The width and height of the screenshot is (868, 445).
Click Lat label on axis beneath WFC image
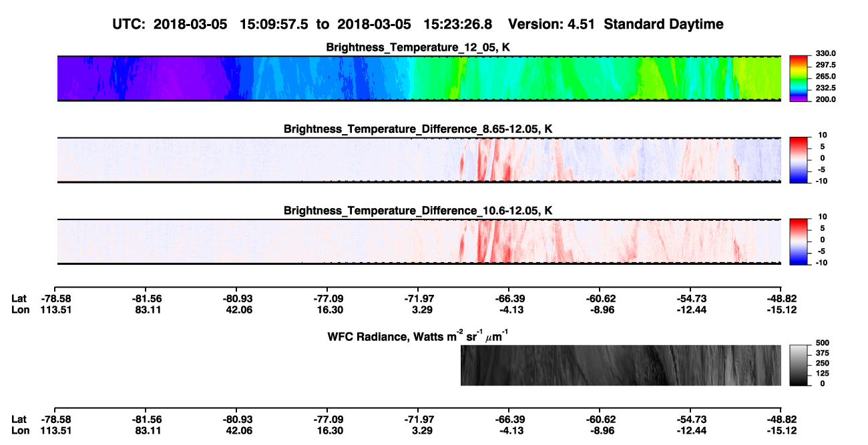coord(19,419)
